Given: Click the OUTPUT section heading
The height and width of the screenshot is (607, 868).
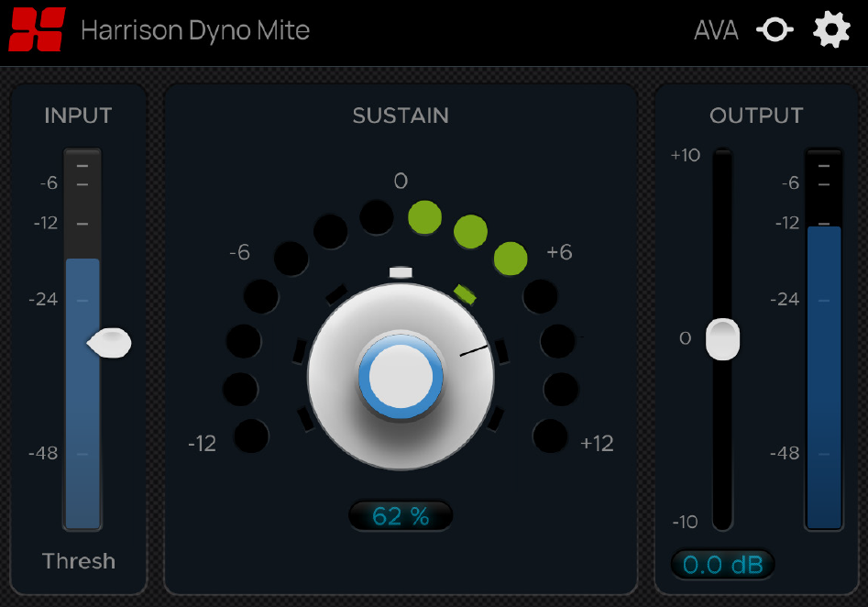Looking at the screenshot, I should (756, 116).
